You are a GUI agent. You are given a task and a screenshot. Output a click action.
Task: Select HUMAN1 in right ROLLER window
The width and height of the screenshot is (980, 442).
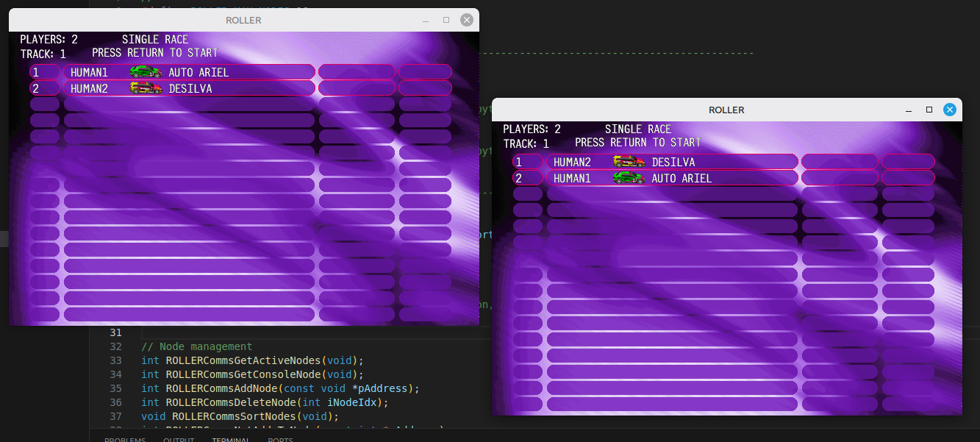[x=572, y=179]
